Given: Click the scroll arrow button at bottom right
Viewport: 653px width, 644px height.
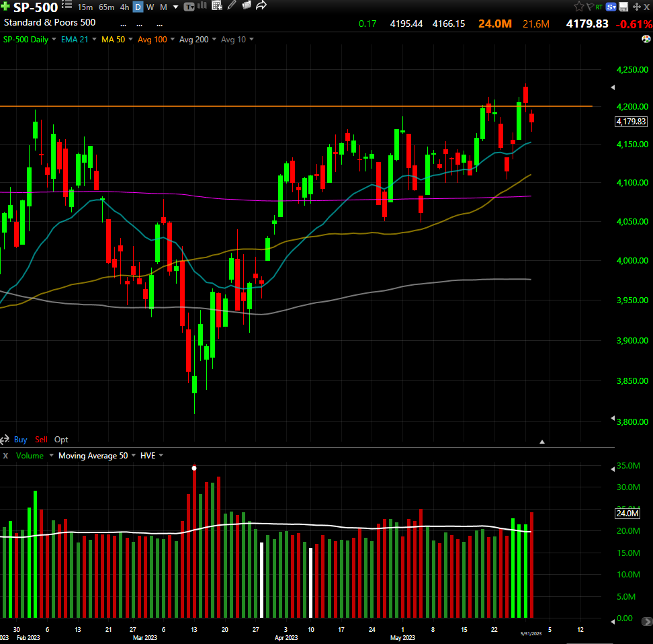Looking at the screenshot, I should click(x=647, y=622).
